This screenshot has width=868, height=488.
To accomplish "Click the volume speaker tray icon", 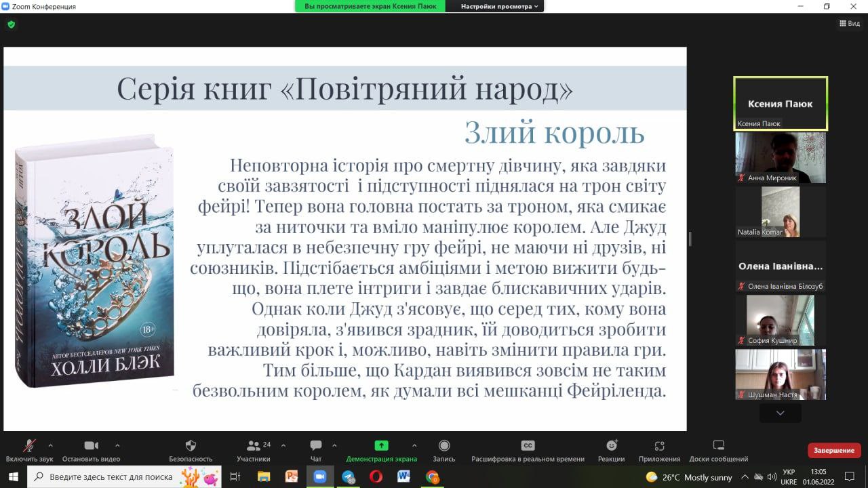I will pos(771,476).
